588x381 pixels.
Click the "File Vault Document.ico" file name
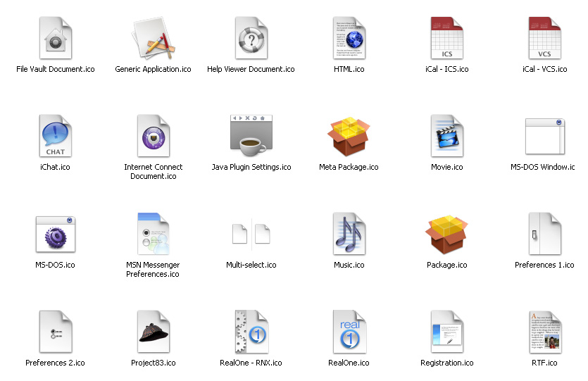(x=56, y=69)
